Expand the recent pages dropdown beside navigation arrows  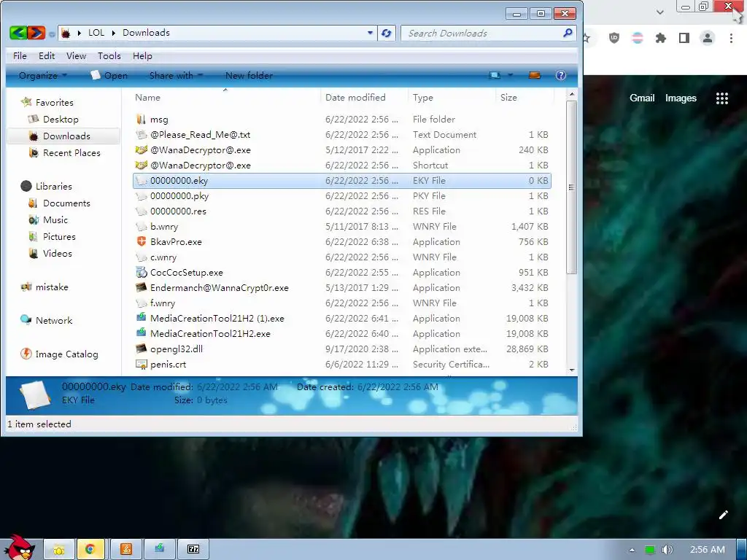click(x=52, y=34)
